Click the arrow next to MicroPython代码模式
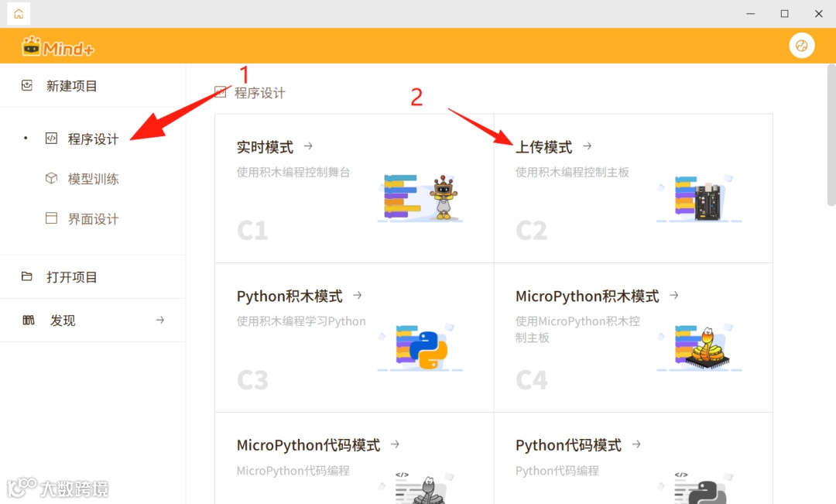Viewport: 836px width, 504px height. click(395, 444)
